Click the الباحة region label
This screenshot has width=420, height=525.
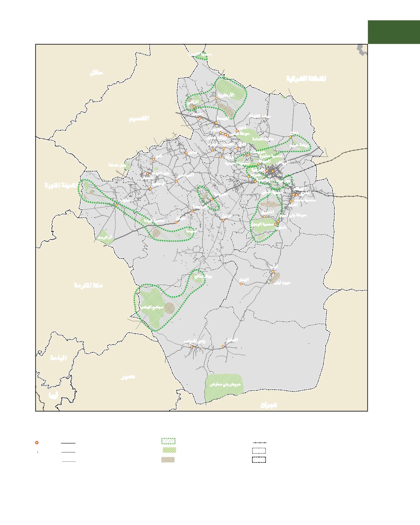[58, 358]
